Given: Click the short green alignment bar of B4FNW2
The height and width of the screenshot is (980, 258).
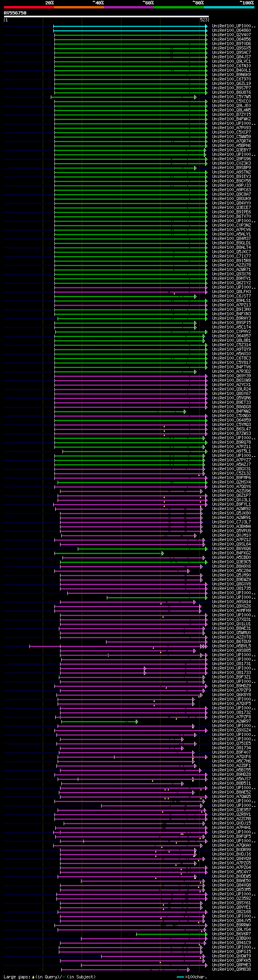Looking at the screenshot, I should tap(120, 411).
